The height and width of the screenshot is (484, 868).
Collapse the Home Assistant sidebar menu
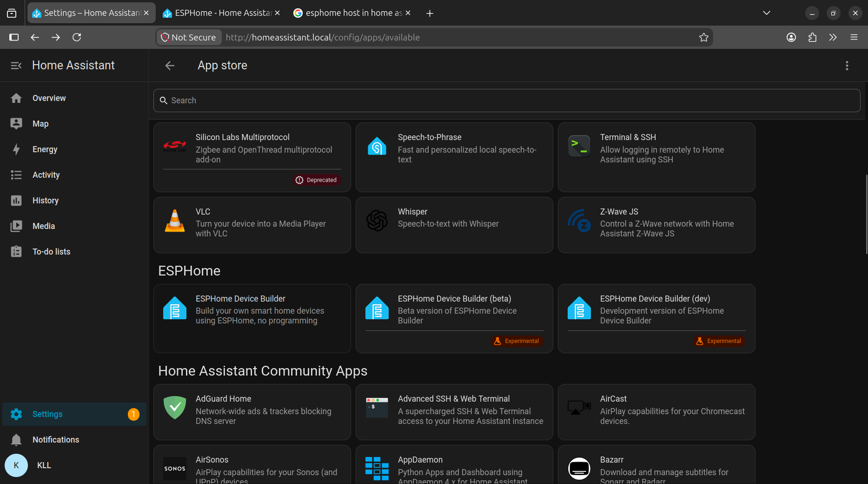click(x=16, y=66)
